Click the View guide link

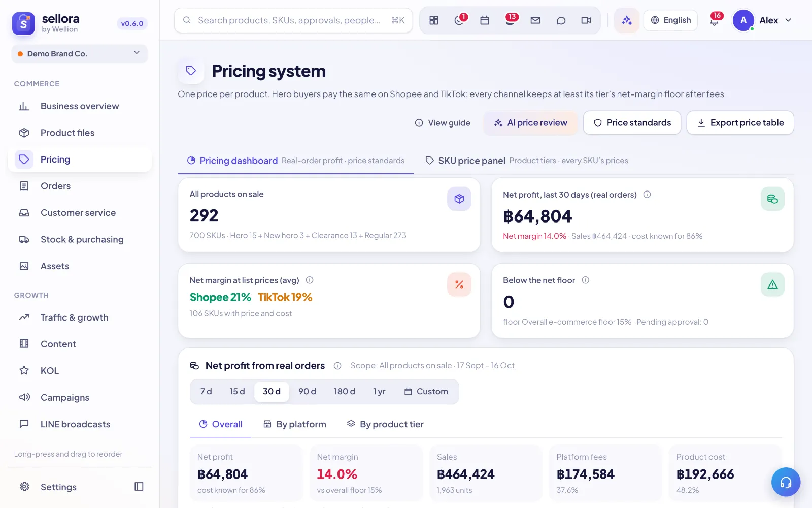pyautogui.click(x=443, y=123)
